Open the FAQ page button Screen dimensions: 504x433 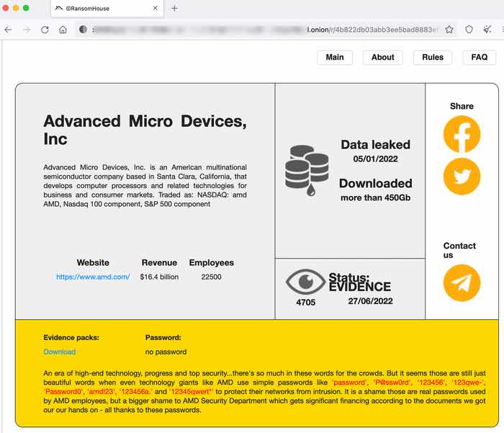click(480, 57)
